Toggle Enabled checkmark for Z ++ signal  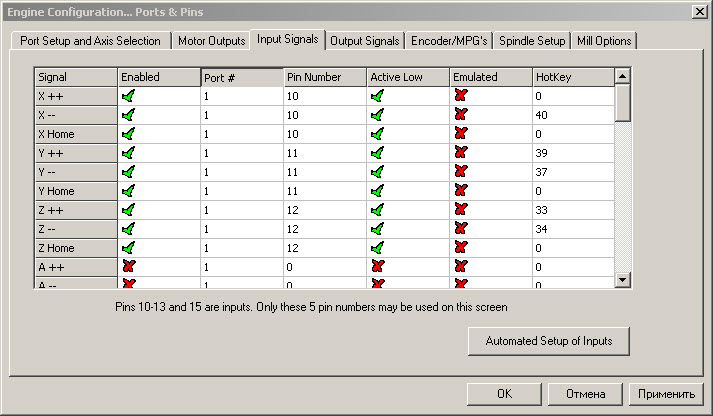point(129,210)
